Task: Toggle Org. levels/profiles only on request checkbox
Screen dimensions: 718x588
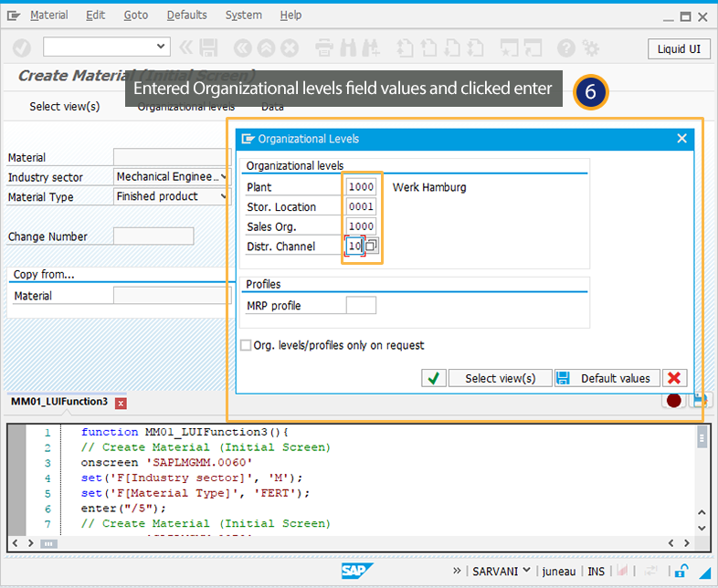Action: pyautogui.click(x=246, y=345)
